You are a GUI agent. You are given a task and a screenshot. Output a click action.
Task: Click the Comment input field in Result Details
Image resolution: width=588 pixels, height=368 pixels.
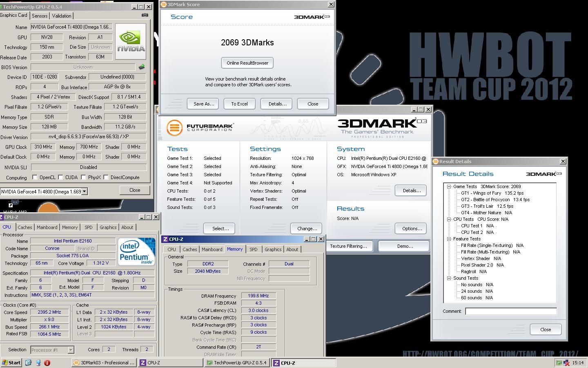[x=511, y=311]
